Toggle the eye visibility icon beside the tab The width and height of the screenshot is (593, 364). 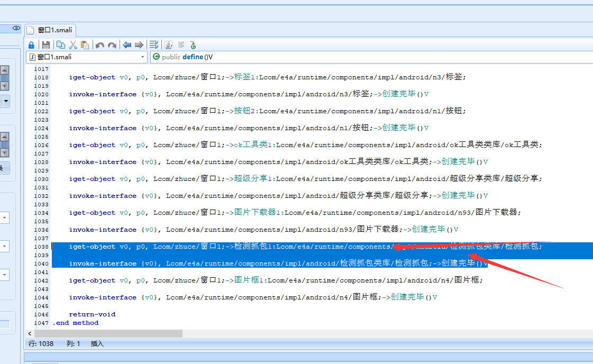[16, 29]
